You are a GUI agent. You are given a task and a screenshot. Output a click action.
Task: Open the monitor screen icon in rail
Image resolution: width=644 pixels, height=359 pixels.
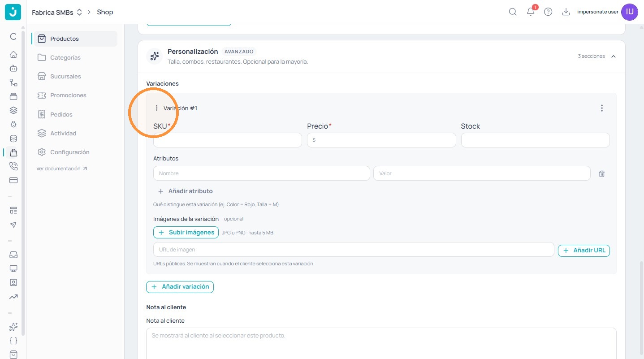tap(13, 268)
